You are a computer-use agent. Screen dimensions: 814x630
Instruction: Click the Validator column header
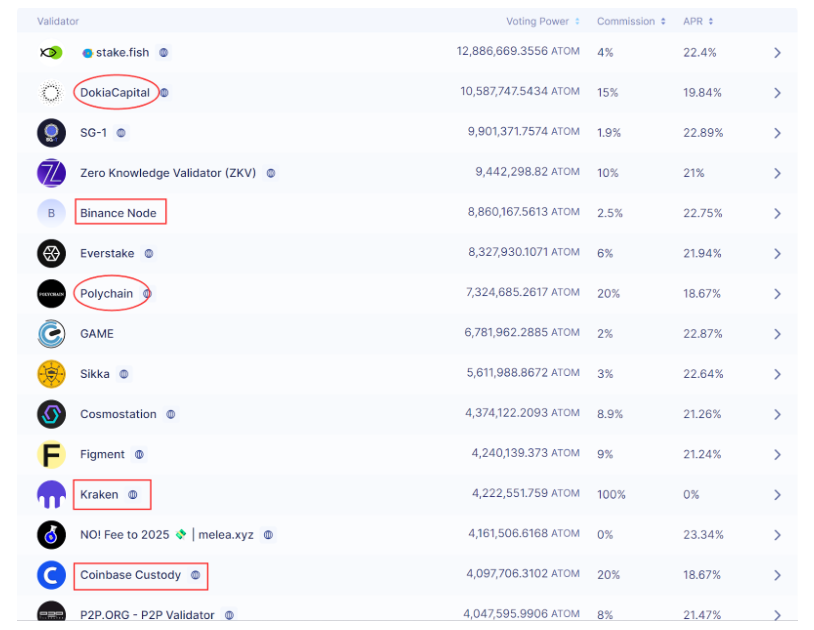[58, 21]
